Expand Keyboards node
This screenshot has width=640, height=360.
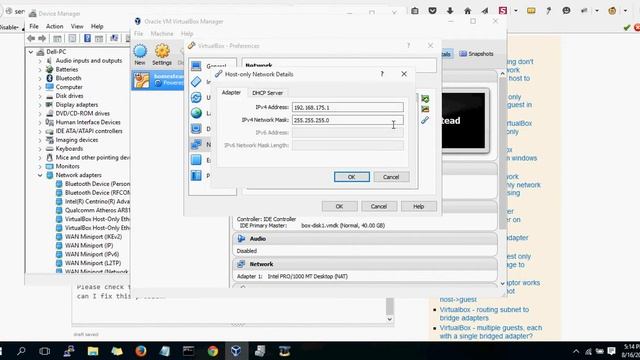[40, 149]
